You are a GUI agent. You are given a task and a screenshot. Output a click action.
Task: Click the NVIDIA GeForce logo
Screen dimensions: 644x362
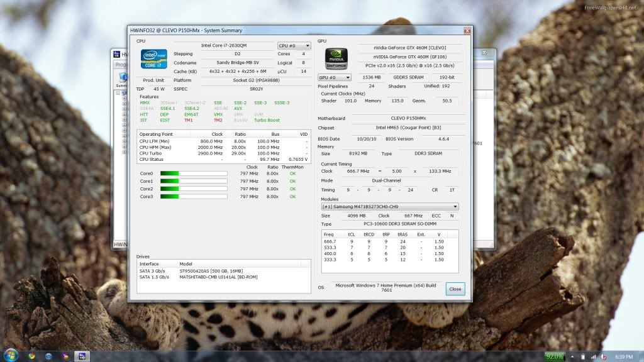pyautogui.click(x=336, y=58)
